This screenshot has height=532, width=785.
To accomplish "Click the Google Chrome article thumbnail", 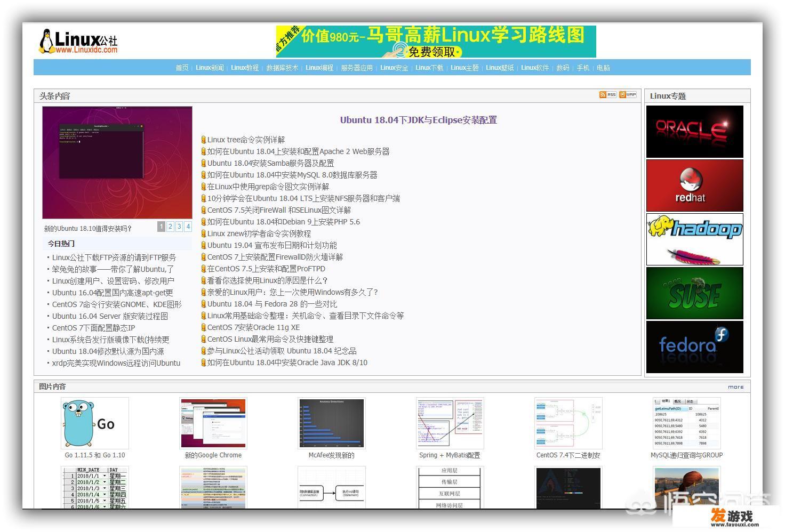I will (213, 423).
